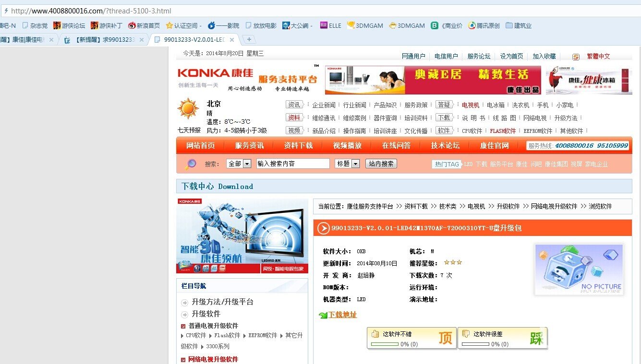Open the first 3DMGAM bookmark
The width and height of the screenshot is (641, 364).
tap(365, 25)
